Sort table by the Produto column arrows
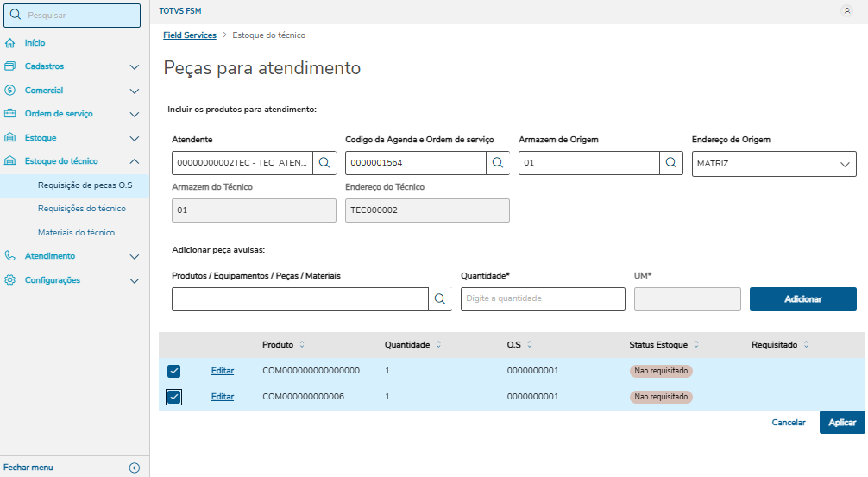 point(302,345)
